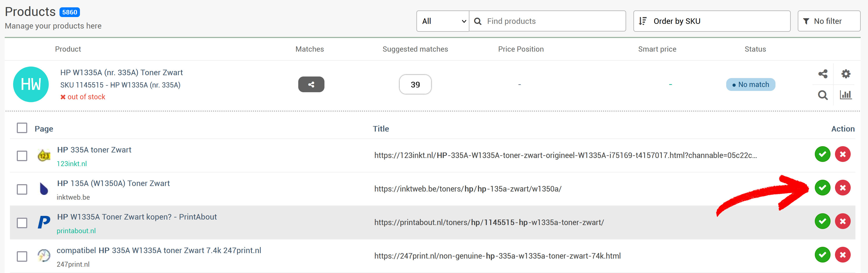The image size is (868, 273).
Task: Open the No filter dropdown
Action: click(x=828, y=21)
